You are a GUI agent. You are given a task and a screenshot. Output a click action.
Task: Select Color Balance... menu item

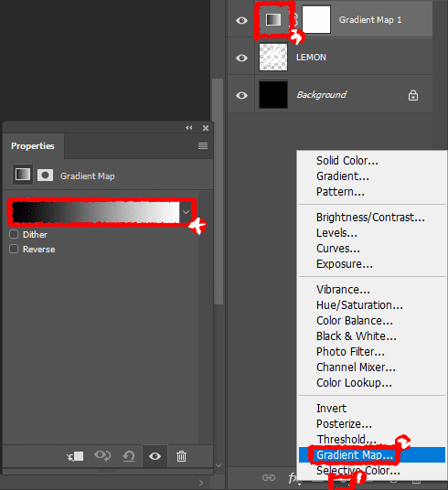tap(355, 321)
